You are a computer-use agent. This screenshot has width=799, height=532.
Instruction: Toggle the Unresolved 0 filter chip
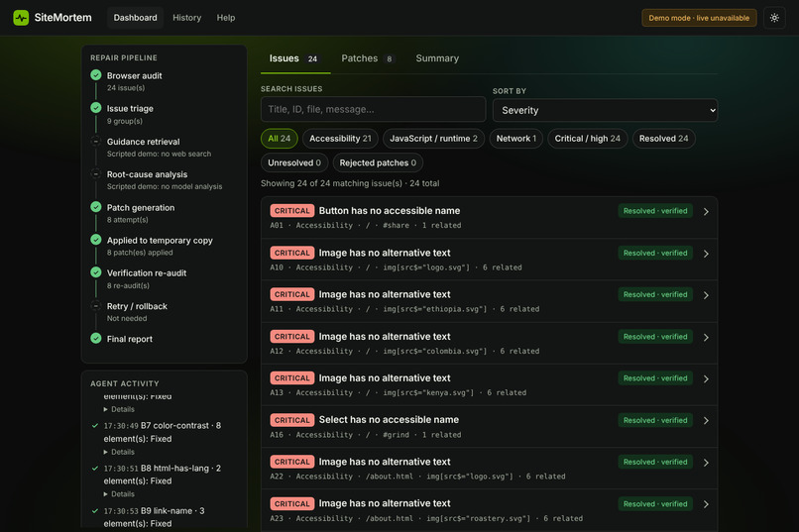[x=294, y=162]
